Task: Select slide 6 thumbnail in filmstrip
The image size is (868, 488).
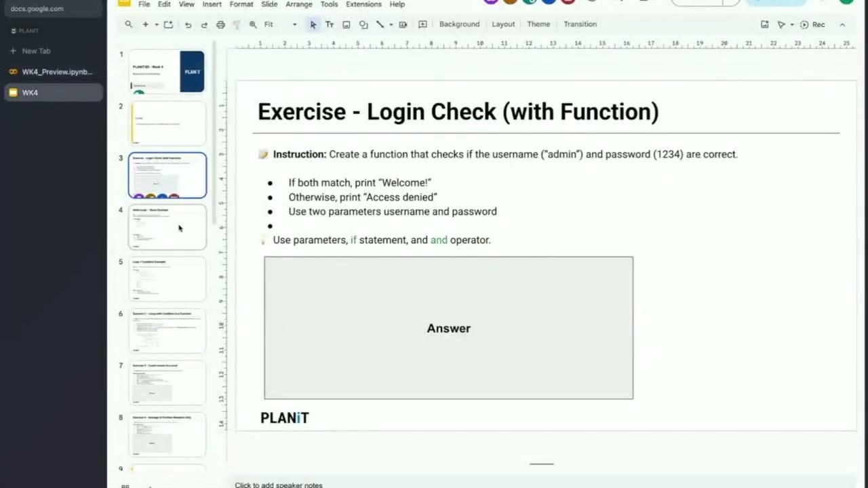Action: (167, 331)
